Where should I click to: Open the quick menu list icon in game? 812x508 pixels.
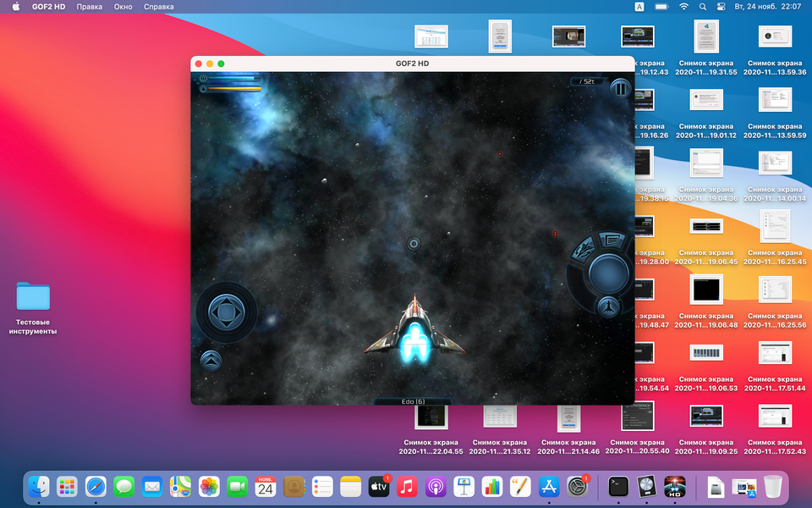click(x=612, y=240)
